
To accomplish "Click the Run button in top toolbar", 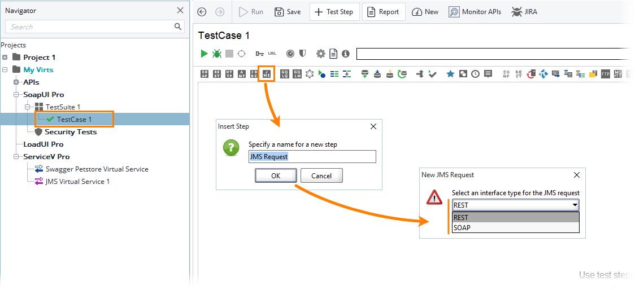I will 251,12.
